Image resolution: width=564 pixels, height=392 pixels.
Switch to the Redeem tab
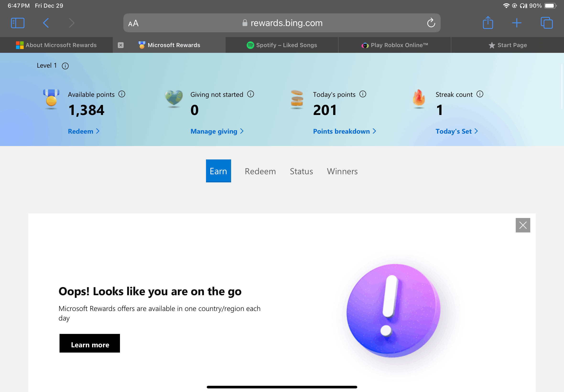pyautogui.click(x=260, y=171)
